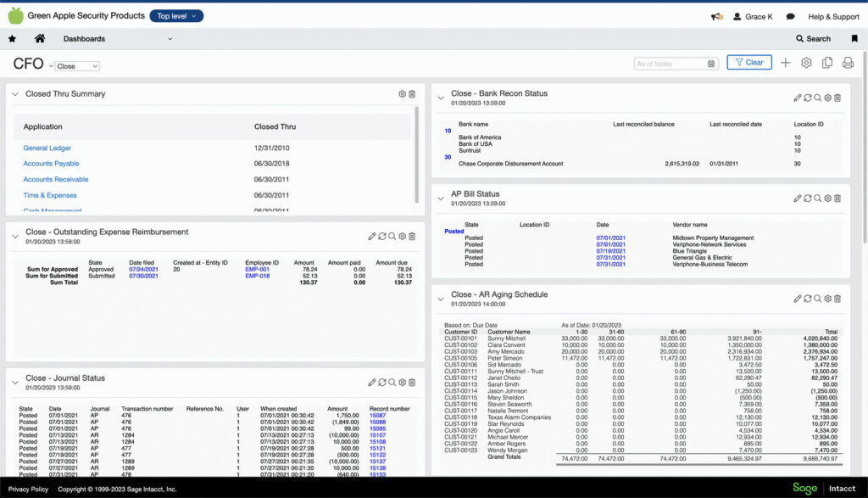
Task: Refresh the Outstanding Expense Reimbursement component
Action: 382,237
